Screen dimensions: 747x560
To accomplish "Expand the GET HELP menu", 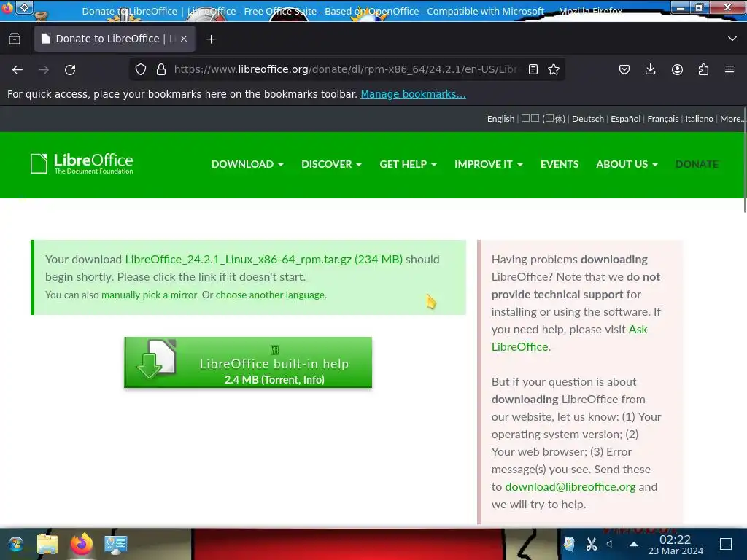I will [408, 164].
